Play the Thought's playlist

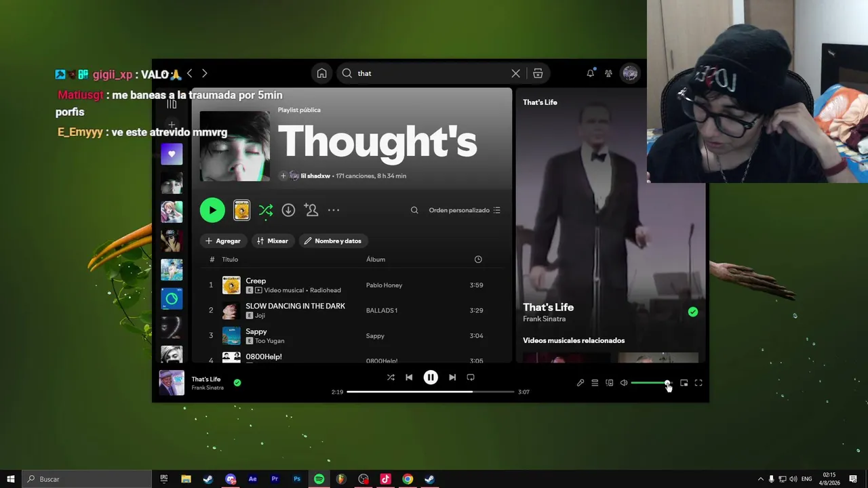click(212, 210)
